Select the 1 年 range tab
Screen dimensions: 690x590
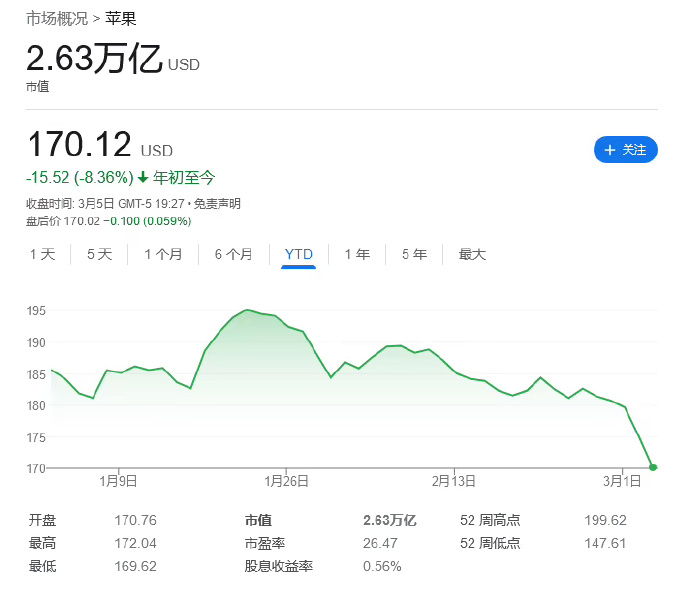click(357, 254)
